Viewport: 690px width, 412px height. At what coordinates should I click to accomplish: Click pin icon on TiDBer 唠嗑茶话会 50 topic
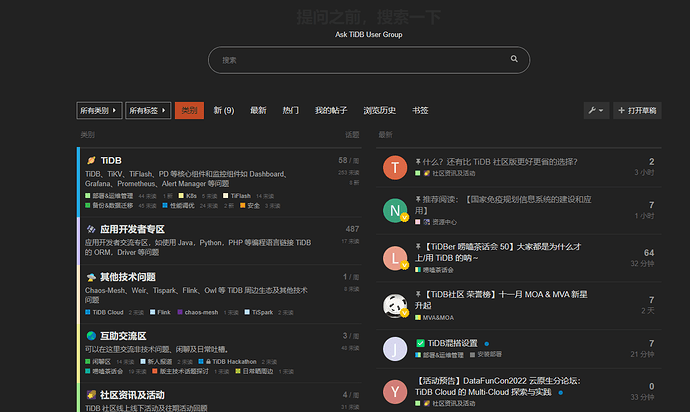[418, 246]
